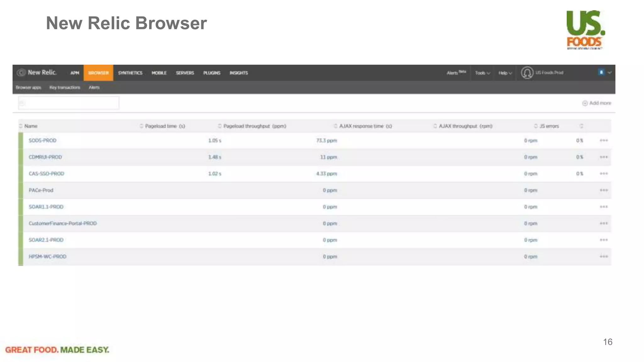
Task: Open the SERVERS tab
Action: pyautogui.click(x=185, y=73)
